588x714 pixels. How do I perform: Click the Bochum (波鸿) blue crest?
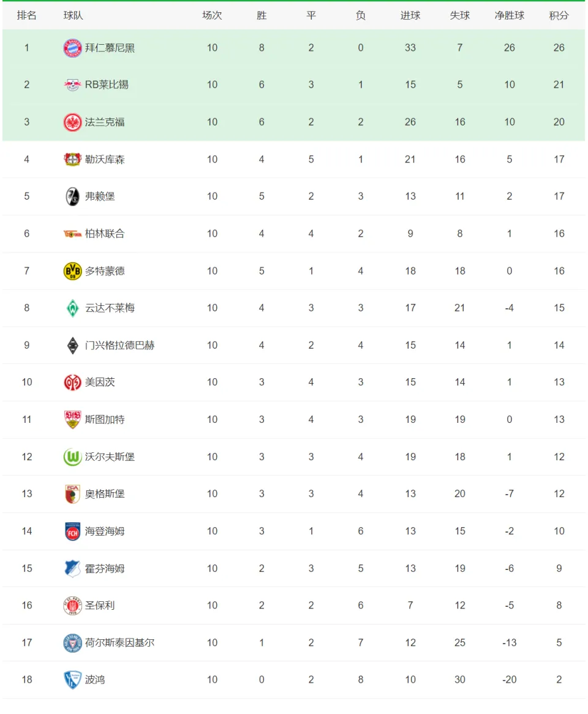72,680
